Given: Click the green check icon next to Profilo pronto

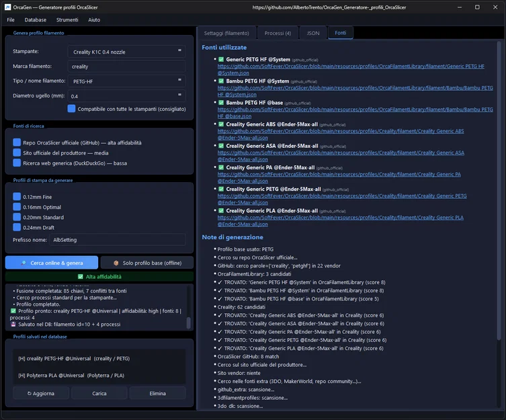Looking at the screenshot, I should tap(13, 311).
